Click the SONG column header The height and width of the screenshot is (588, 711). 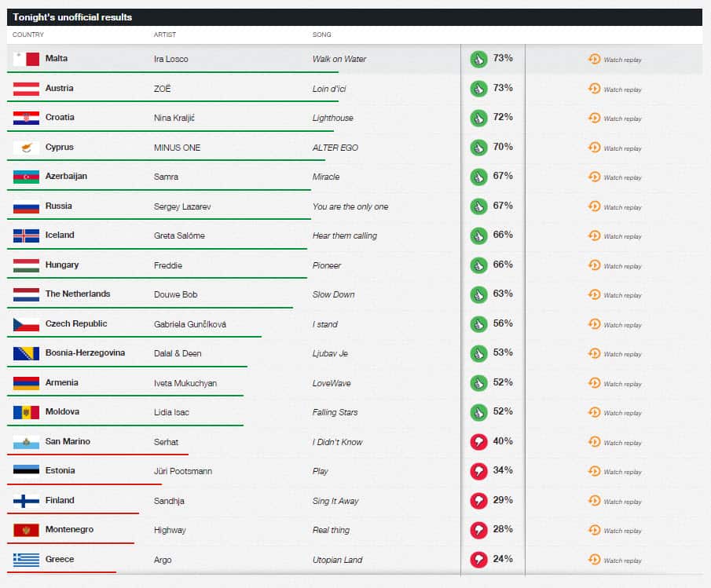click(322, 35)
